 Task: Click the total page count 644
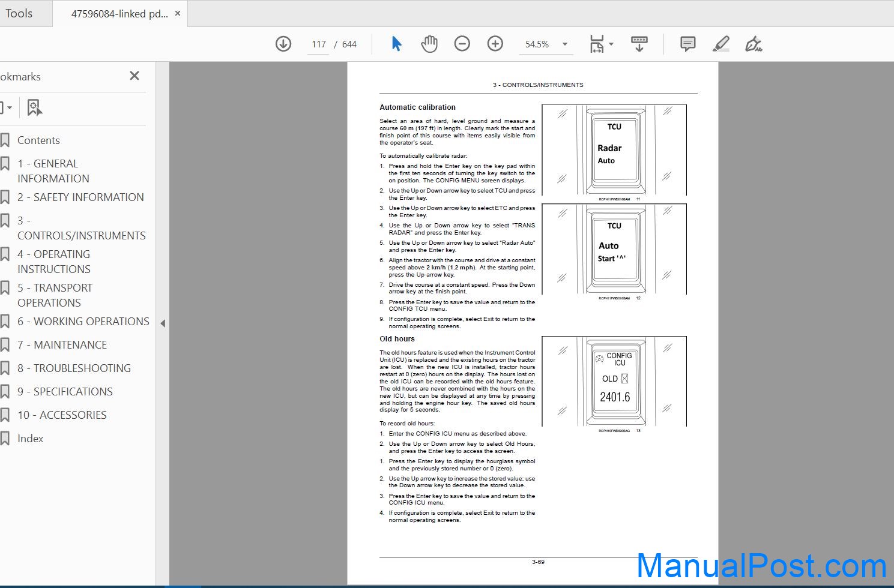[349, 44]
